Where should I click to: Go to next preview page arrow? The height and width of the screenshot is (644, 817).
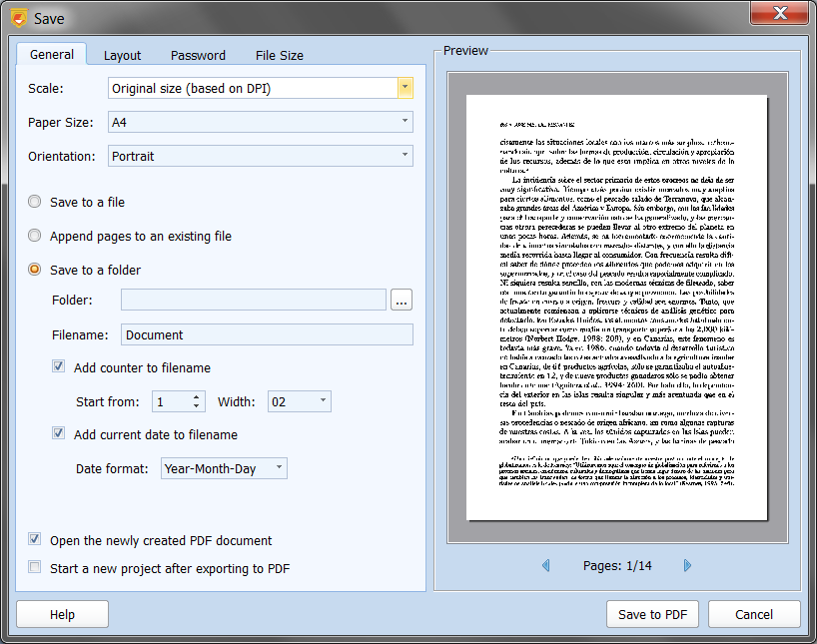(x=687, y=566)
